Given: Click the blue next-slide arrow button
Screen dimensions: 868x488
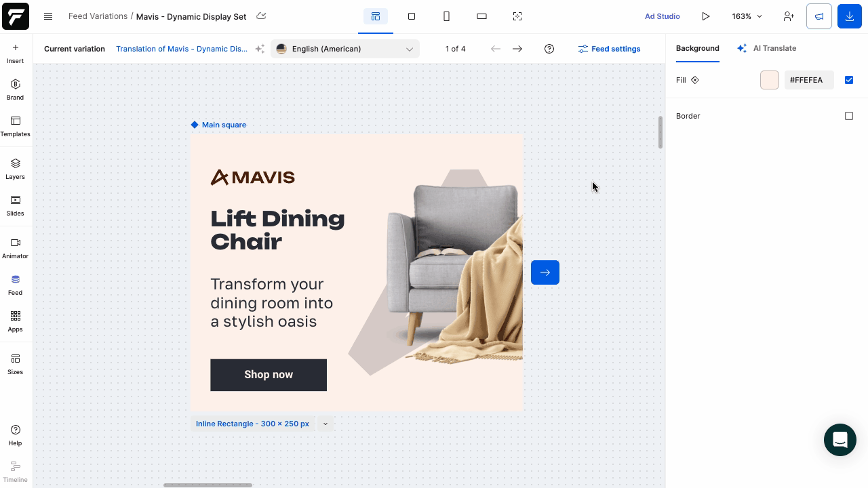Looking at the screenshot, I should 545,272.
